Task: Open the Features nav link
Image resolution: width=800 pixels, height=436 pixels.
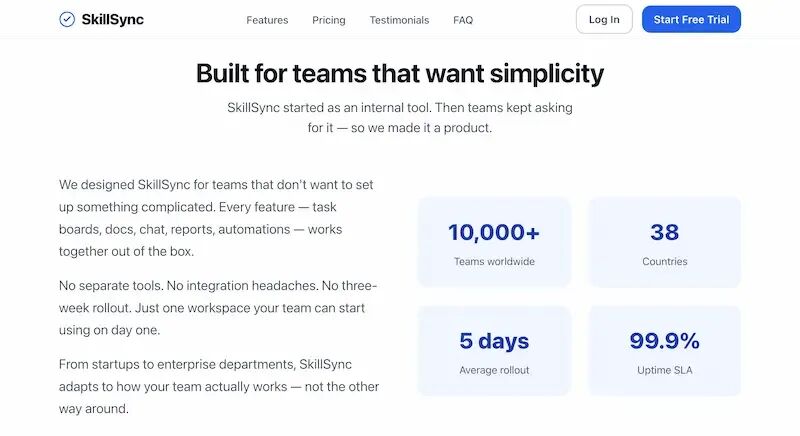Action: pos(267,20)
